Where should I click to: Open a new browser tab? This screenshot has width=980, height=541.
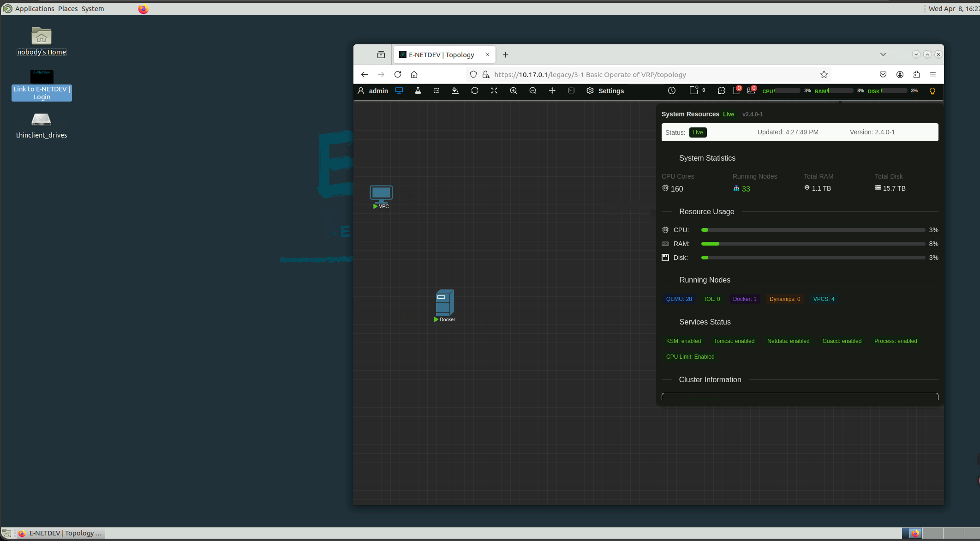pyautogui.click(x=506, y=54)
